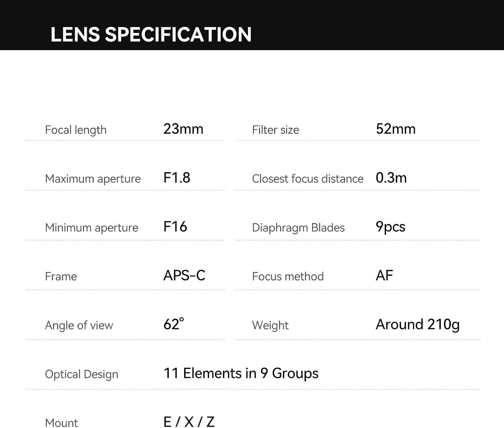Click the Closest focus distance label

(x=307, y=179)
